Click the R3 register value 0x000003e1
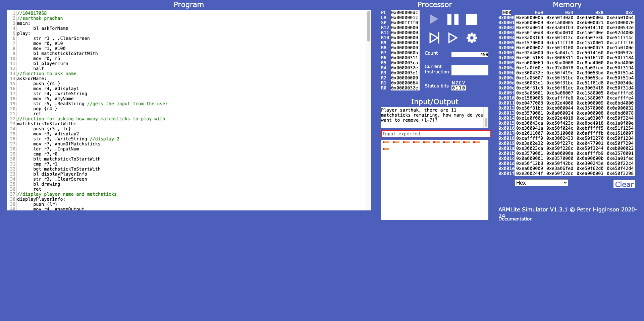Image resolution: width=644 pixels, height=321 pixels. click(405, 73)
